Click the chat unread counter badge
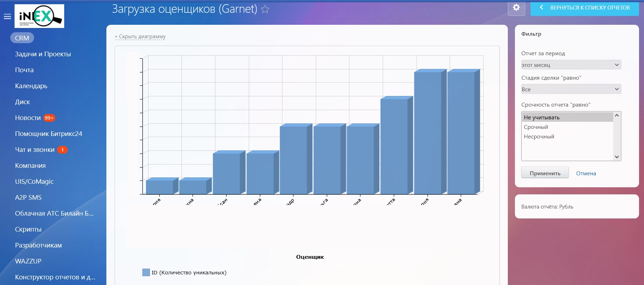 62,150
